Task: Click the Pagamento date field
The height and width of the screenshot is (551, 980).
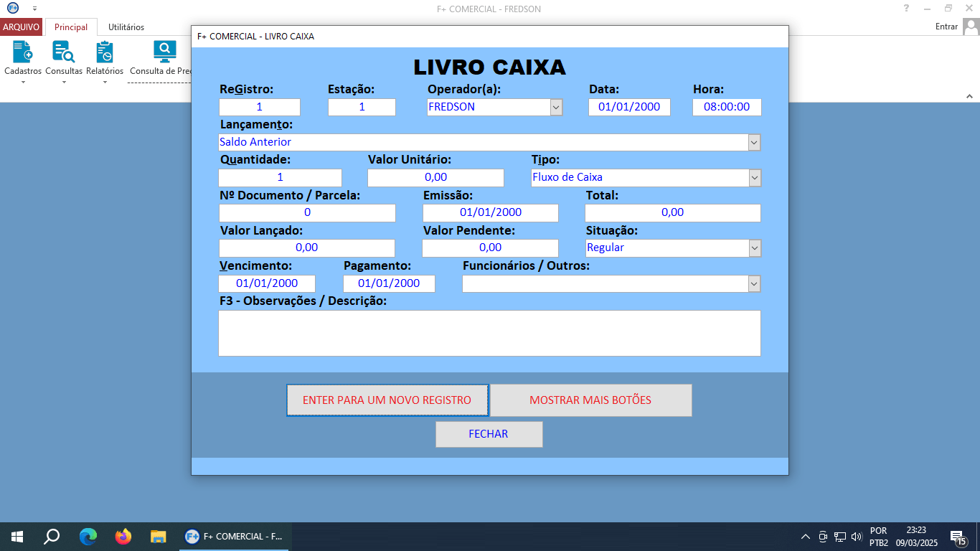Action: click(x=389, y=283)
